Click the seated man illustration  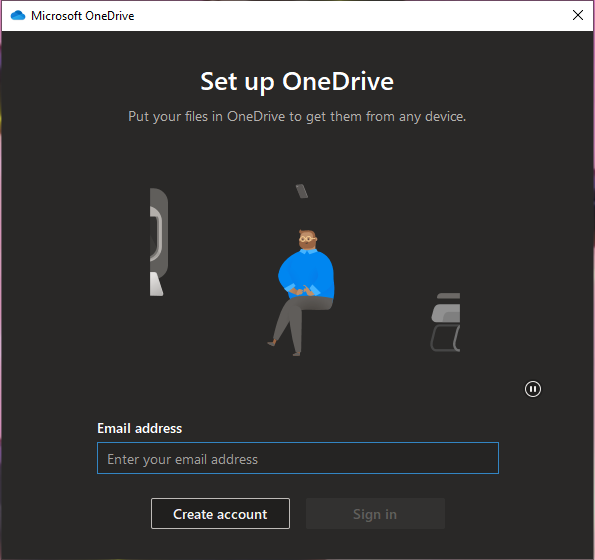[302, 292]
